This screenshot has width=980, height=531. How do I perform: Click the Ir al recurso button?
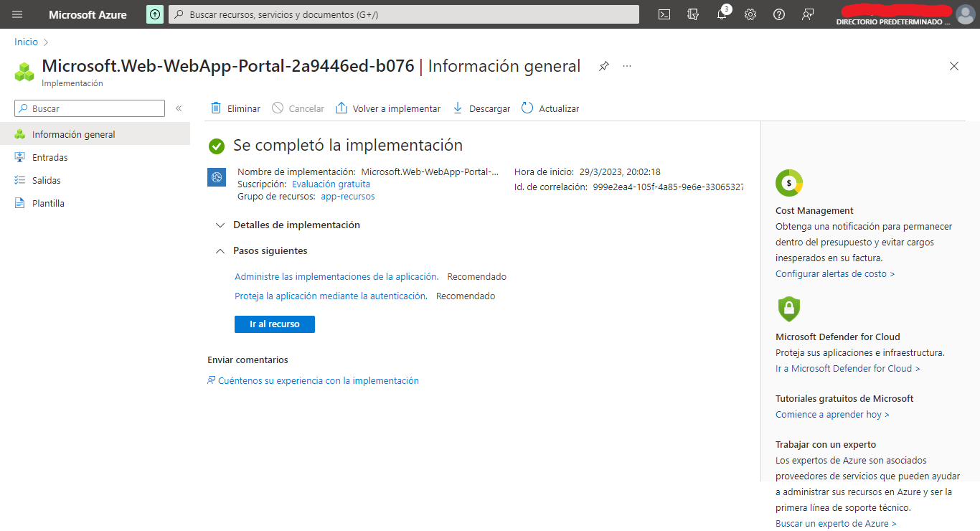coord(275,324)
